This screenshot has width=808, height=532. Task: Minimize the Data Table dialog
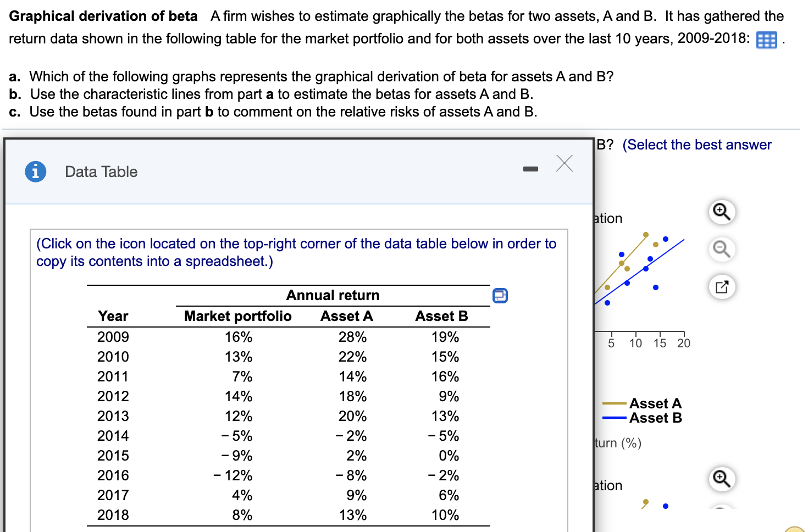(x=530, y=169)
